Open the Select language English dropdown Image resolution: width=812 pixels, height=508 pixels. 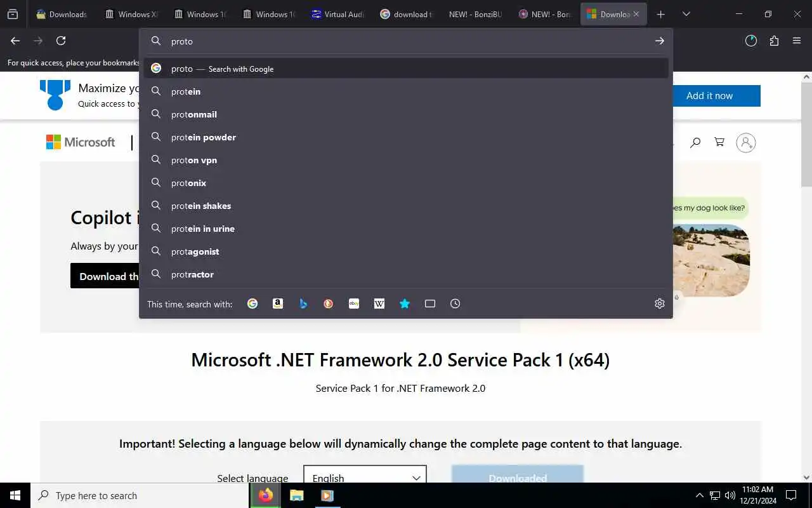click(365, 474)
